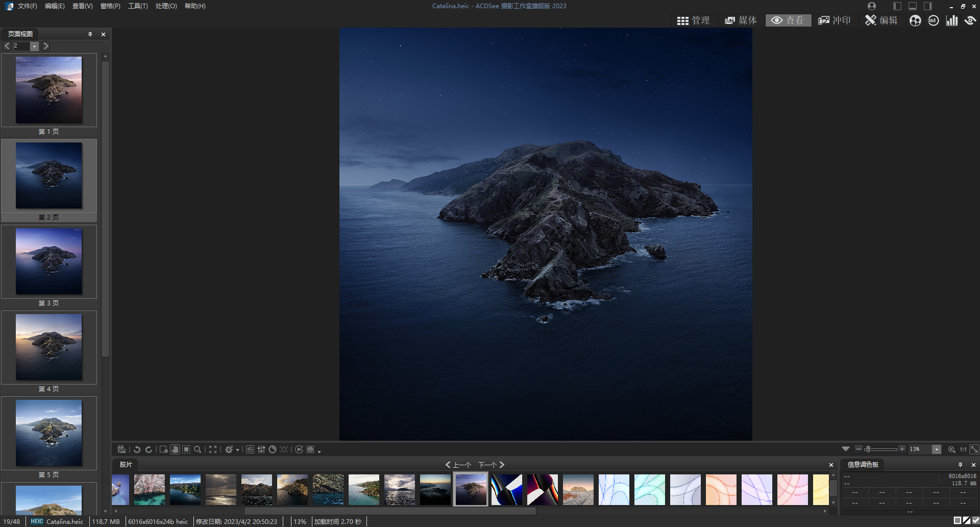Open the triangle menu left of zoom slider
Image resolution: width=980 pixels, height=527 pixels.
tap(846, 449)
